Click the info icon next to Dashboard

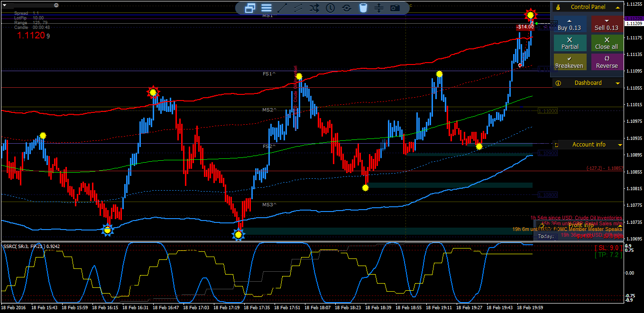(x=558, y=83)
